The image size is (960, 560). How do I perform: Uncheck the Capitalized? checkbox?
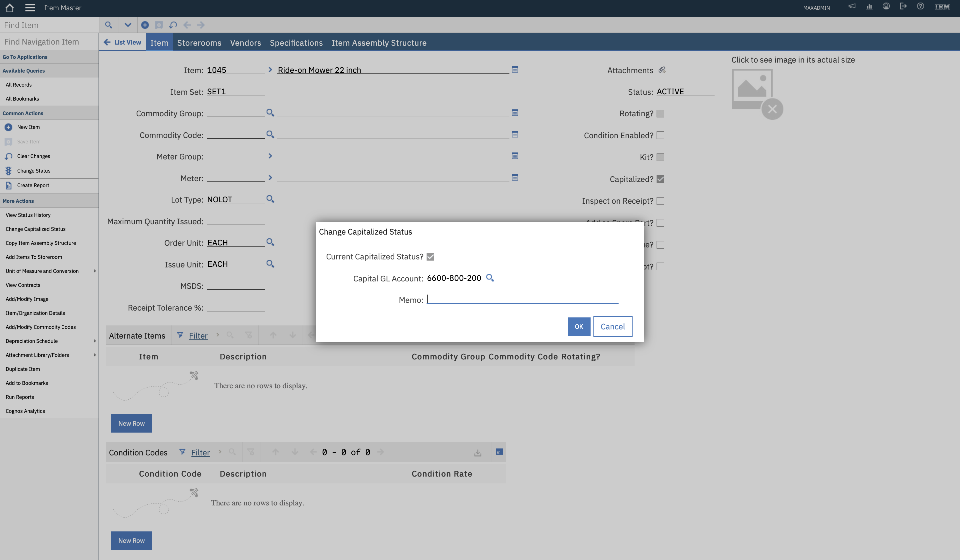coord(660,179)
